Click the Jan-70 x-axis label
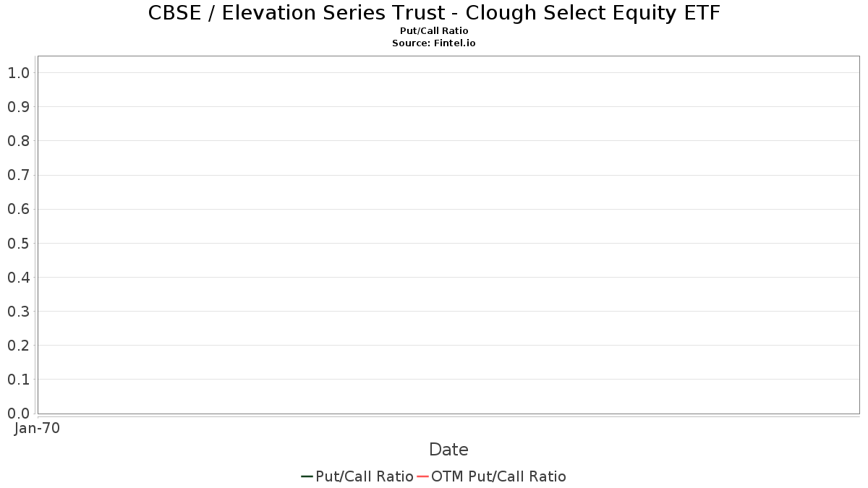Screen dimensions: 868x488 (x=38, y=429)
